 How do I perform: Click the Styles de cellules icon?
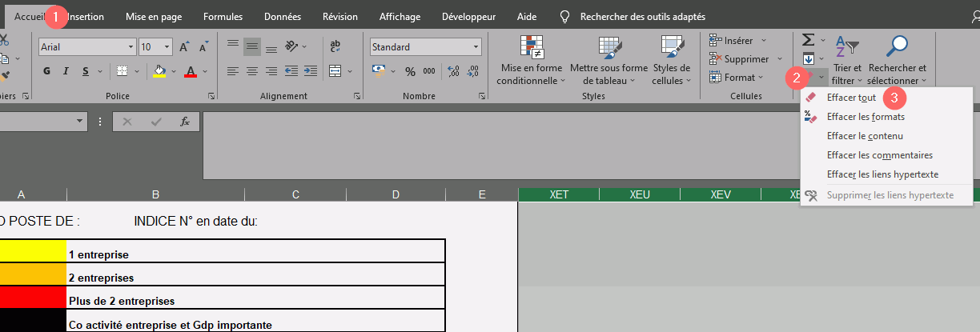coord(671,48)
